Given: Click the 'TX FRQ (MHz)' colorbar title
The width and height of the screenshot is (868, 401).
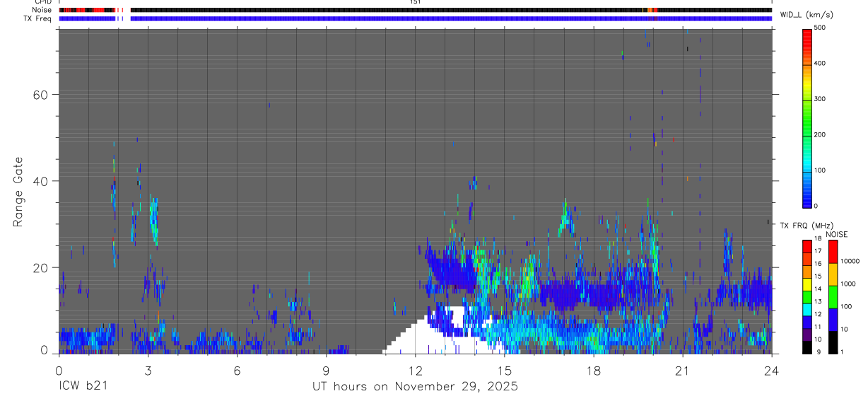Looking at the screenshot, I should (x=805, y=226).
